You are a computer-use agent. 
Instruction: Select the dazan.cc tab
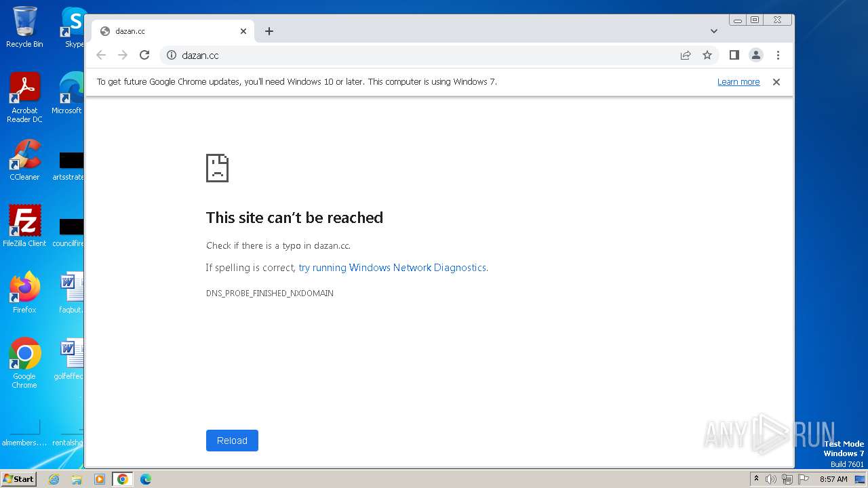pos(173,31)
